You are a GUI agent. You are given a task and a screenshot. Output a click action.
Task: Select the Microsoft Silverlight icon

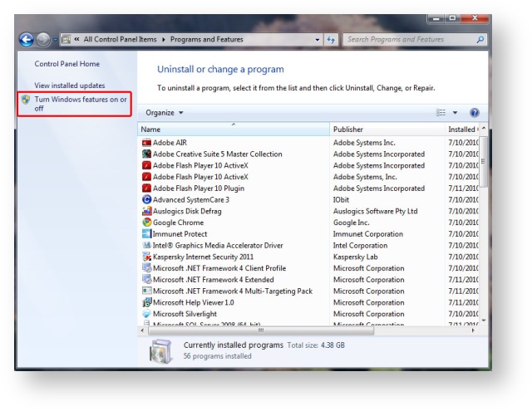tap(148, 315)
